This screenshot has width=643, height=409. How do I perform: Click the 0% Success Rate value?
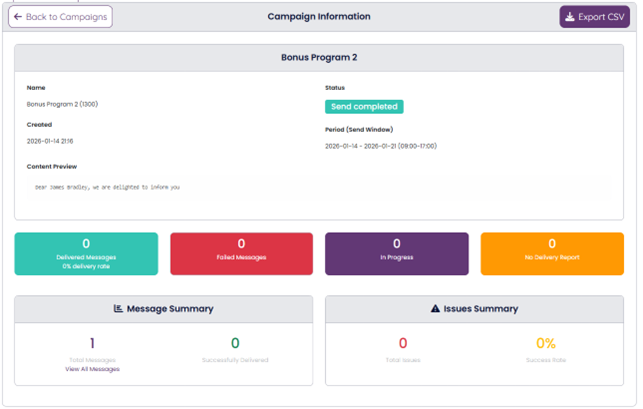click(x=546, y=344)
